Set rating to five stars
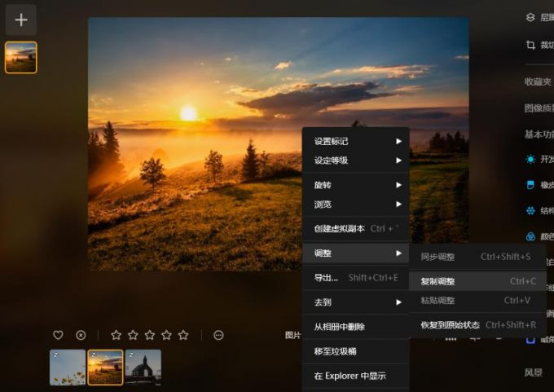This screenshot has height=392, width=554. [183, 335]
